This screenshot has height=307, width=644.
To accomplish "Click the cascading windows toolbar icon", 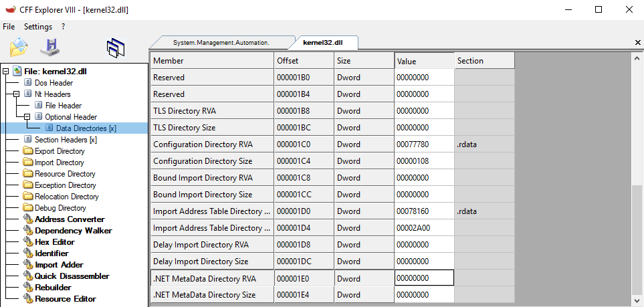I will tap(116, 48).
